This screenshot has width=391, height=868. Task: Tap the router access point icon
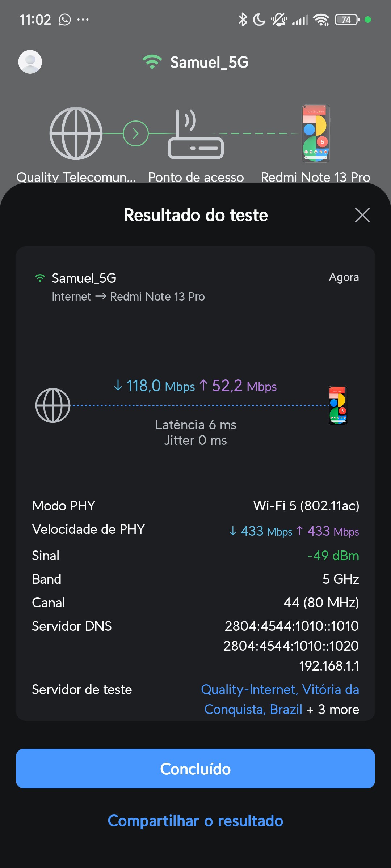click(x=195, y=135)
